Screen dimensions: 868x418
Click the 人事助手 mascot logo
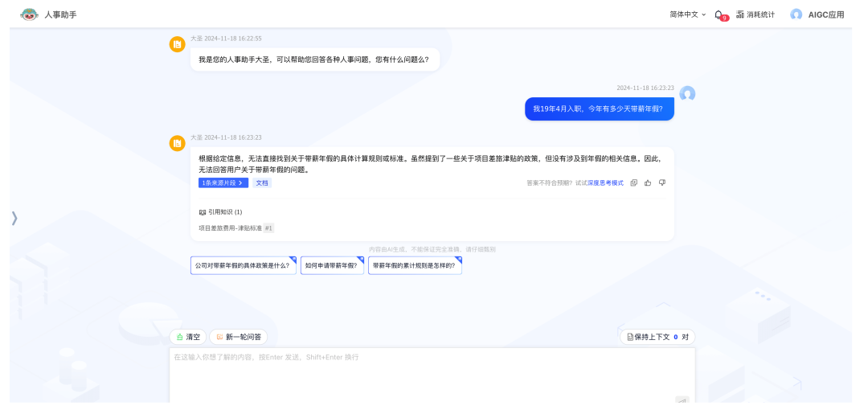click(29, 14)
